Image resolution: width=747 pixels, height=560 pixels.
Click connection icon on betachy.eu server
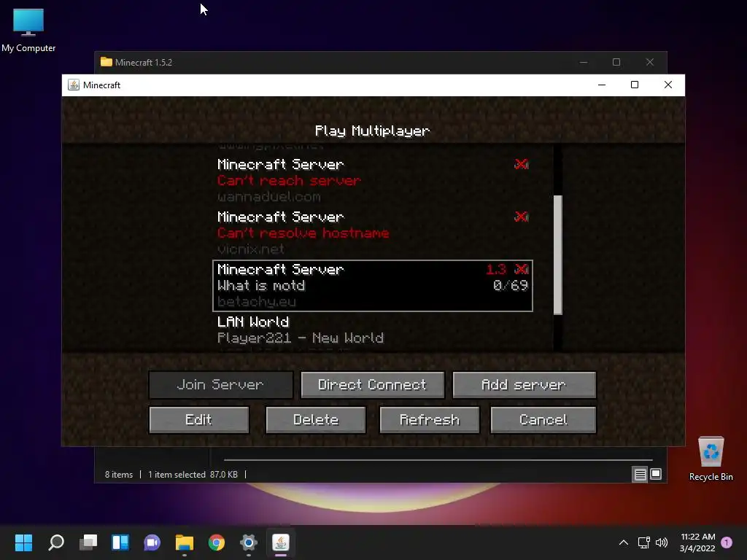(521, 269)
